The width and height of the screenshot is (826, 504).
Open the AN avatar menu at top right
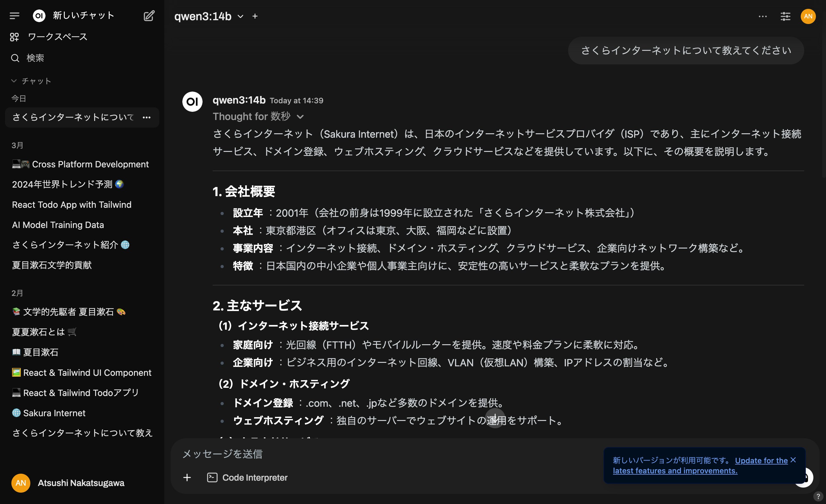(x=808, y=16)
